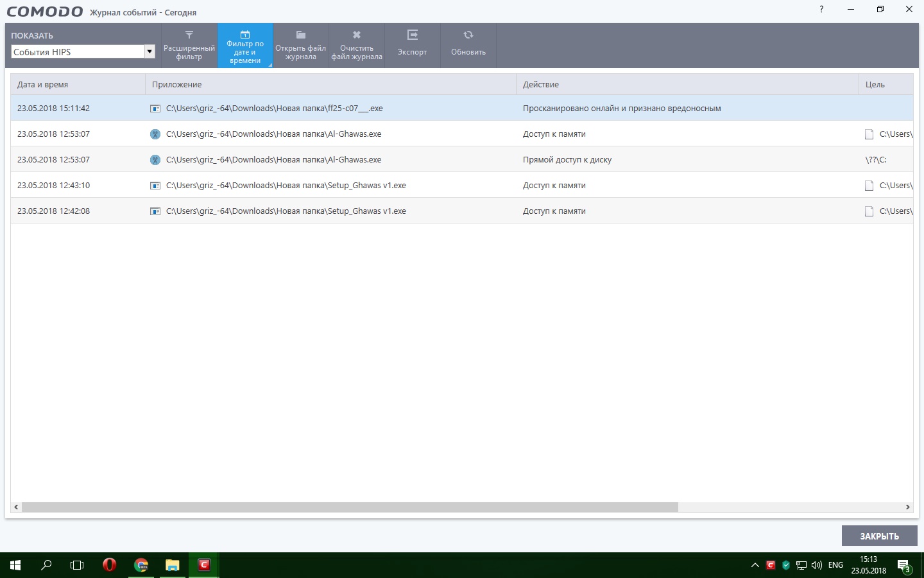Viewport: 924px width, 578px height.
Task: Clear the log file (Очистить файл журнала)
Action: [x=357, y=46]
